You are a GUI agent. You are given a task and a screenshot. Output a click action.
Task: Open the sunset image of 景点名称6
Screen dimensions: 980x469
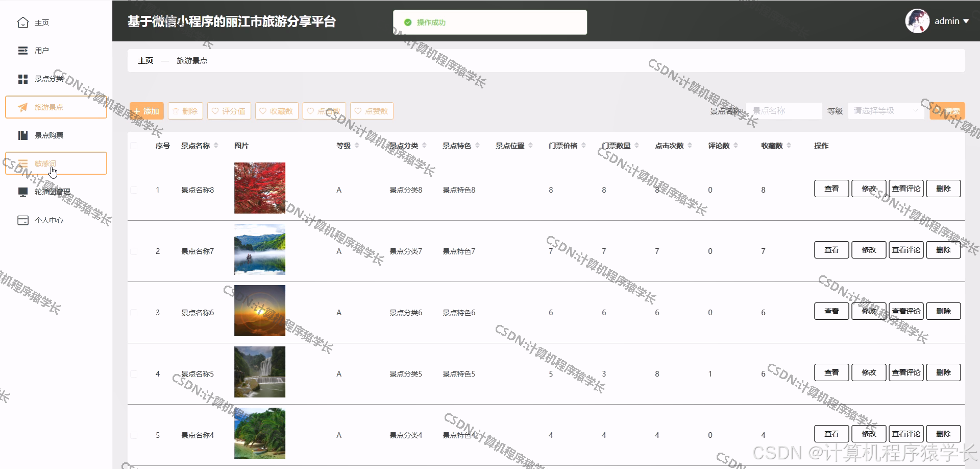(x=260, y=311)
